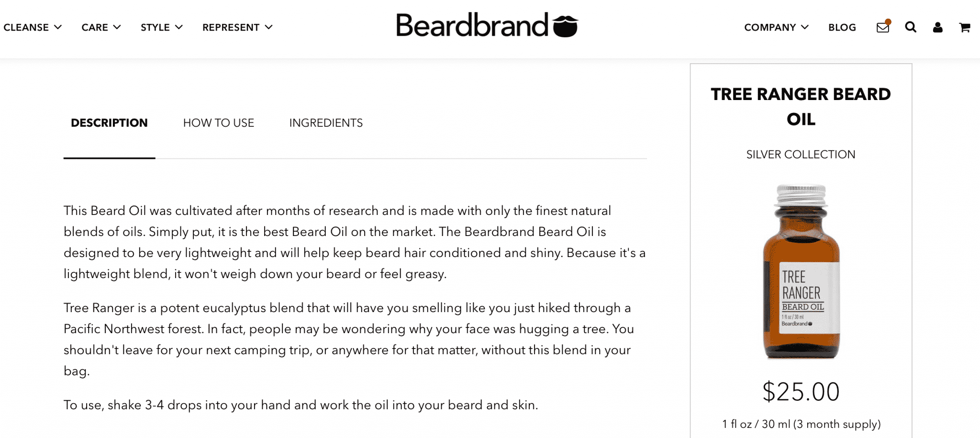
Task: Click the Tree Ranger bottle image
Action: 801,271
